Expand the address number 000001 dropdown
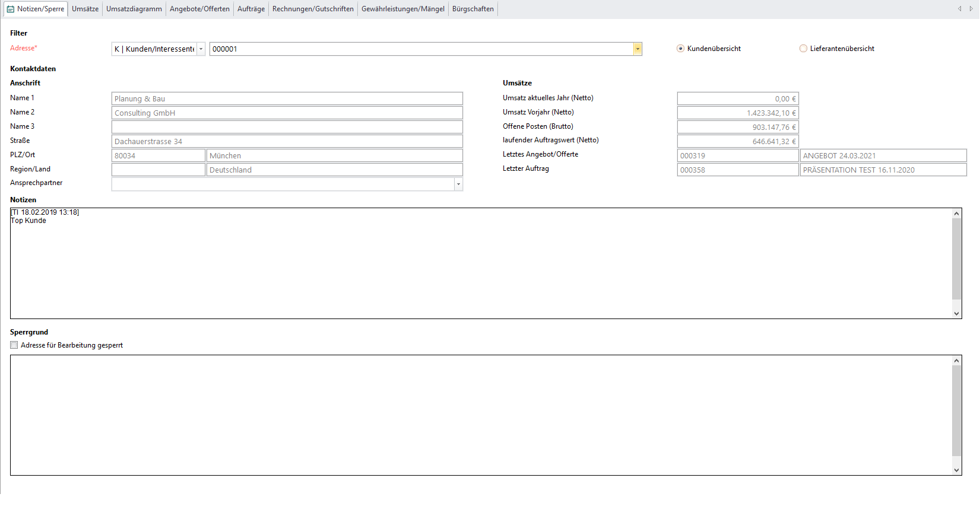 tap(638, 49)
